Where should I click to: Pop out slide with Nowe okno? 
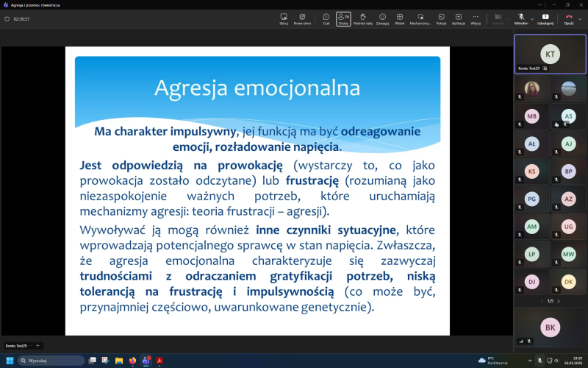tap(302, 18)
